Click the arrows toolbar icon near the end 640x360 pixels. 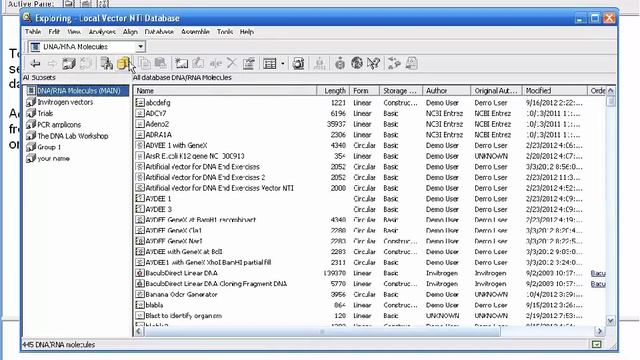click(x=394, y=63)
